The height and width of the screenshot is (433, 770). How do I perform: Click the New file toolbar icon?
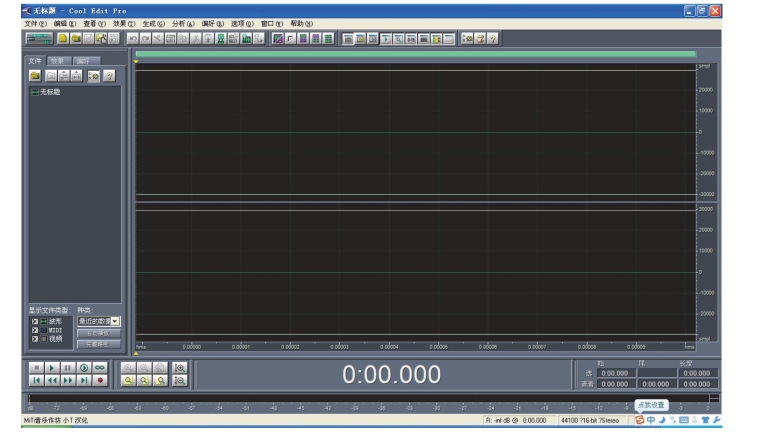(x=63, y=38)
